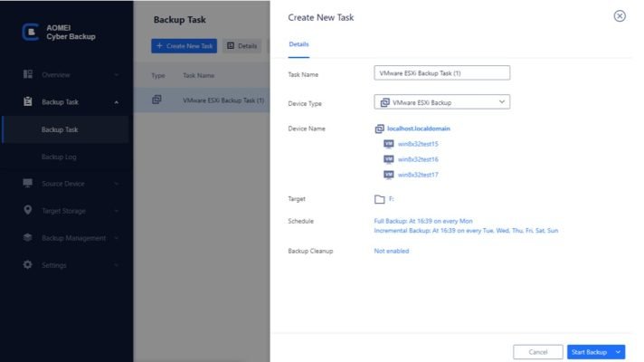Viewport: 644px width, 362px height.
Task: Click the Overview dashboard icon
Action: click(27, 74)
